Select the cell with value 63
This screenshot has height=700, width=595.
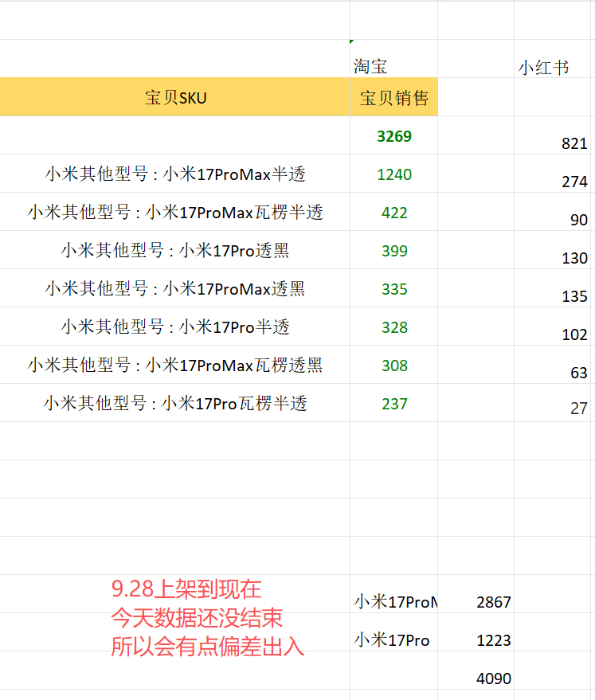click(552, 364)
